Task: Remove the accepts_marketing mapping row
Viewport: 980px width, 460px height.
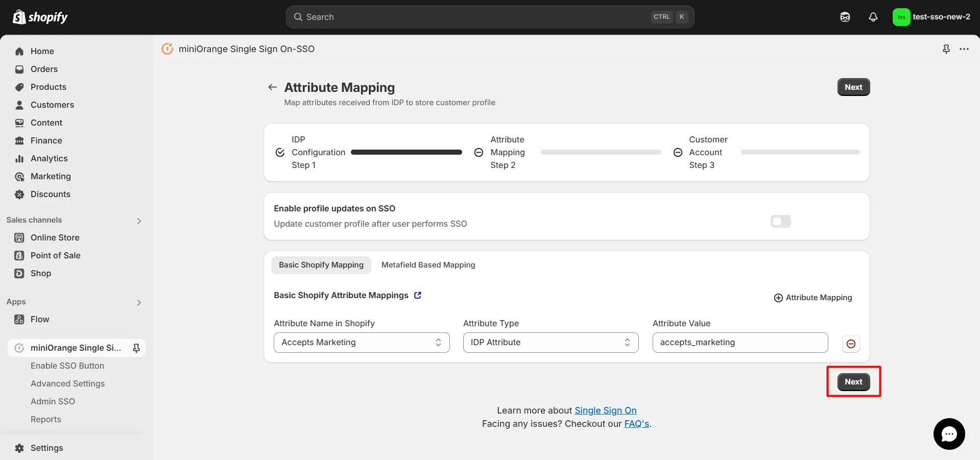Action: [x=851, y=344]
